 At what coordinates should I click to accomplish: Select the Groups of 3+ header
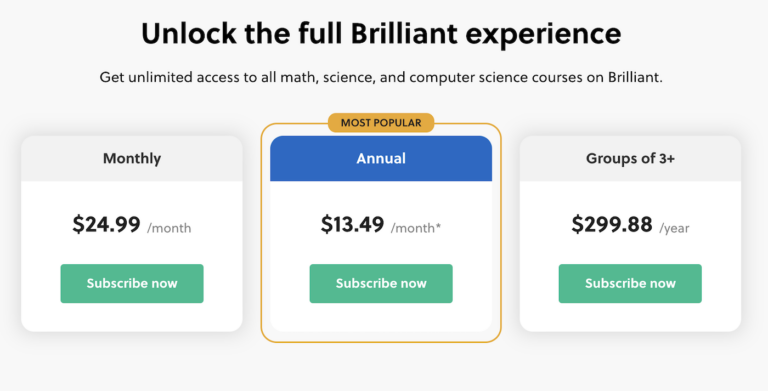pyautogui.click(x=630, y=159)
